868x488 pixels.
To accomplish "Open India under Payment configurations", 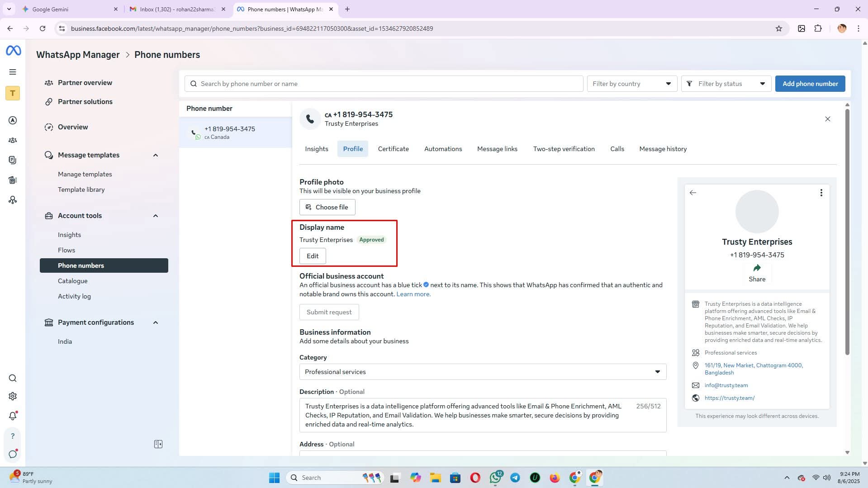I will click(x=65, y=341).
